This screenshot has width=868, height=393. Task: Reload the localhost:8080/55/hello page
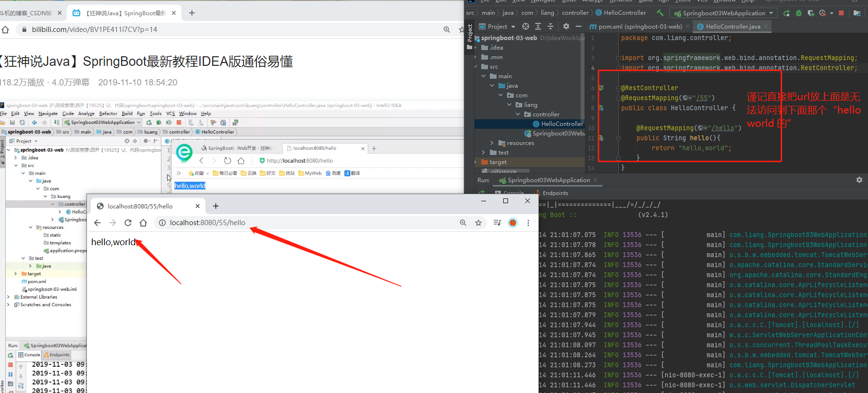(x=128, y=223)
